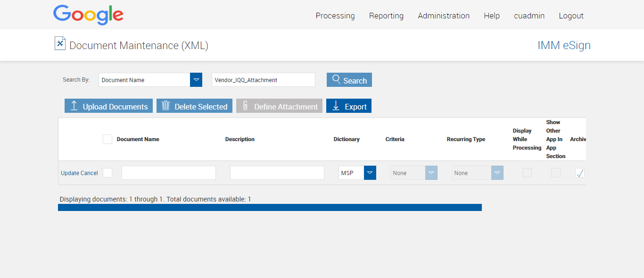Click the Recurring Type column header
The width and height of the screenshot is (644, 278).
pyautogui.click(x=466, y=139)
